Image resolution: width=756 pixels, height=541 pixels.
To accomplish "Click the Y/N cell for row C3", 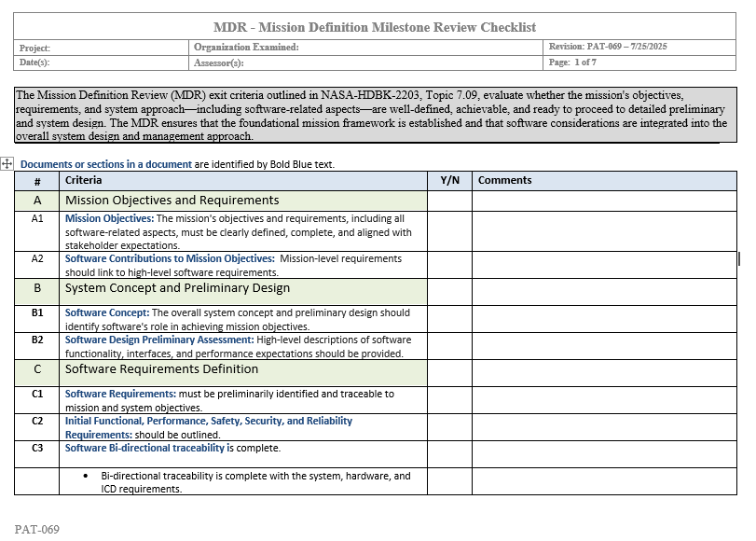I will click(449, 454).
